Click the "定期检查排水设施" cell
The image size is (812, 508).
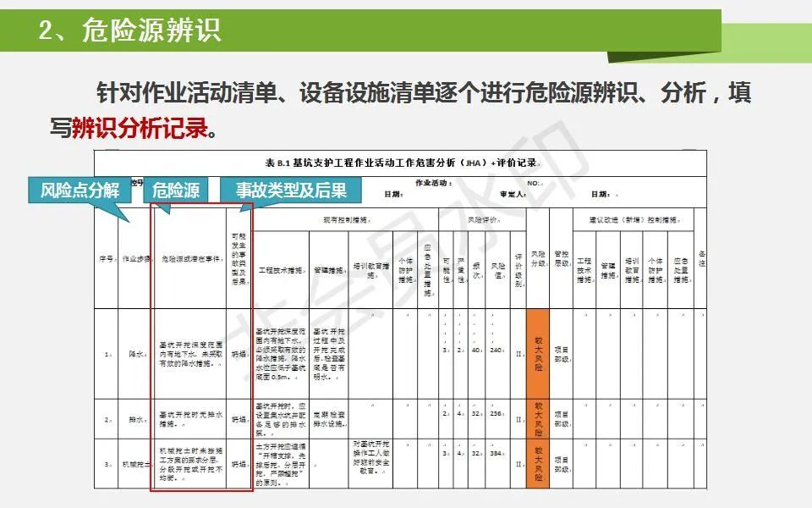tap(329, 419)
